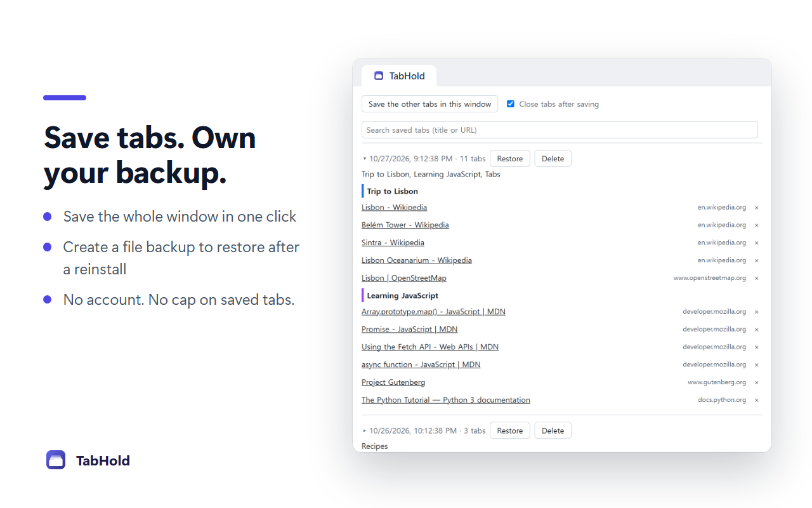Click the www.gutenberg.org domain text
Image resolution: width=812 pixels, height=508 pixels.
tap(717, 382)
